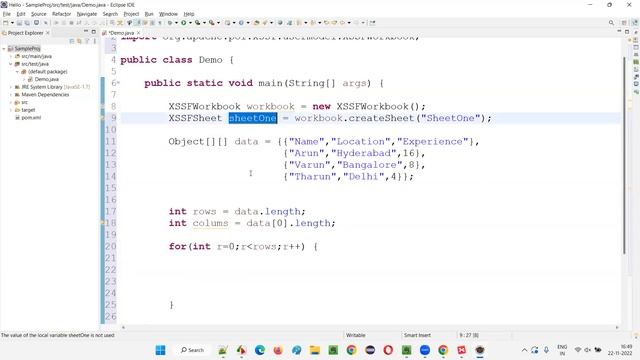Click the warning marker on line 9

(x=102, y=118)
